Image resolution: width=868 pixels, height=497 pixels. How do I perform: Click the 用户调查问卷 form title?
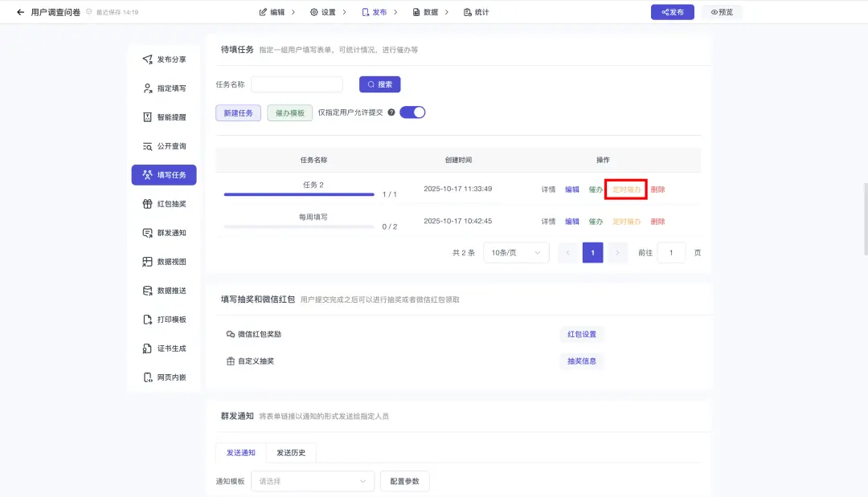[x=55, y=12]
